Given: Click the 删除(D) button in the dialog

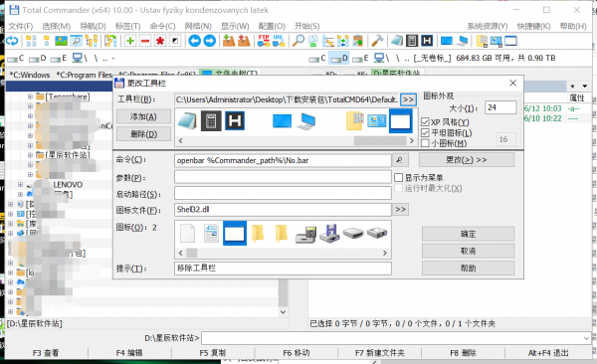Looking at the screenshot, I should coord(143,134).
